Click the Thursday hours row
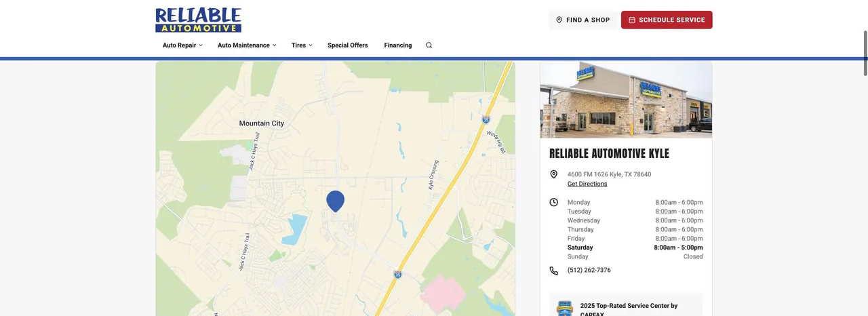Viewport: 868px width, 316px height. point(635,229)
